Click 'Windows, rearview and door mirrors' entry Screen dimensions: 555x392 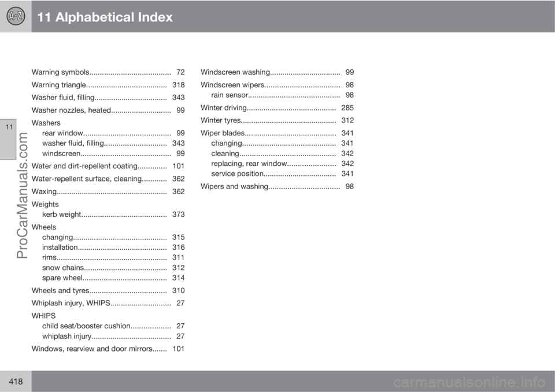(x=108, y=349)
